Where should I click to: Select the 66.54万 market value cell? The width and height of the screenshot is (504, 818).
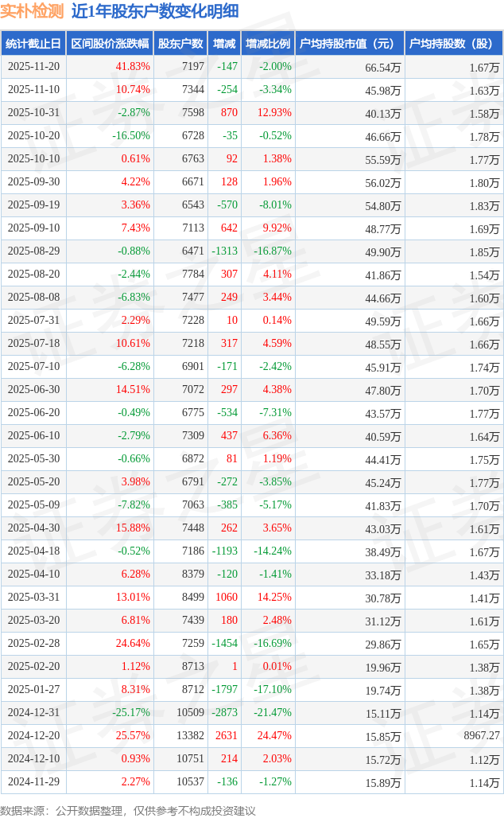[x=382, y=68]
